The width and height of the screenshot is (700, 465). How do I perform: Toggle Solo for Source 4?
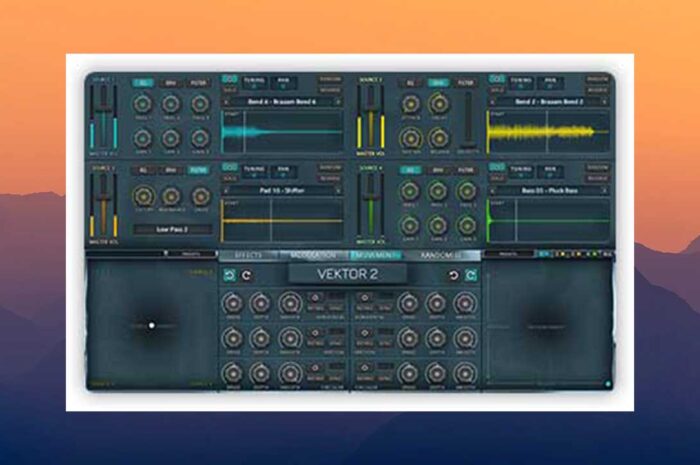click(x=496, y=178)
